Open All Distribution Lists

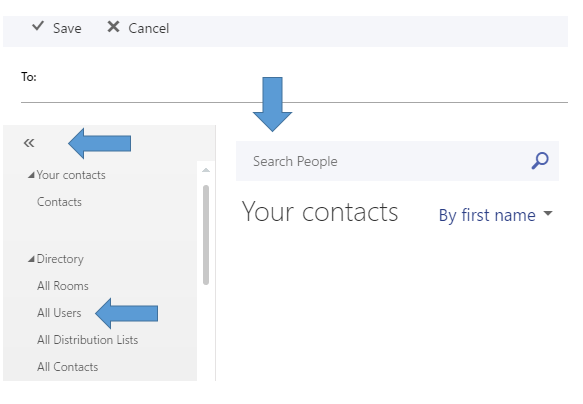point(87,340)
